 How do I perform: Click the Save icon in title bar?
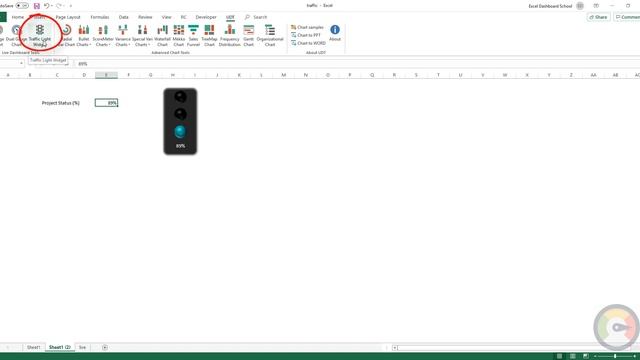point(37,6)
